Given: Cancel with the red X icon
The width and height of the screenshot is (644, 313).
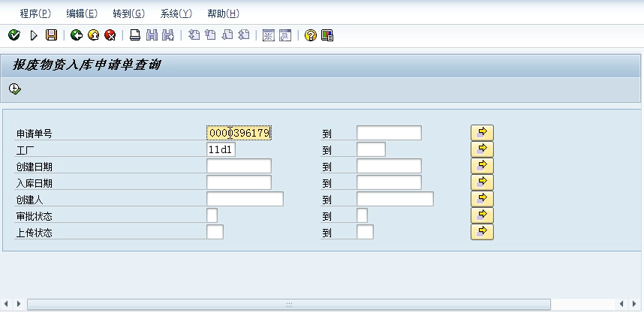Looking at the screenshot, I should tap(110, 35).
